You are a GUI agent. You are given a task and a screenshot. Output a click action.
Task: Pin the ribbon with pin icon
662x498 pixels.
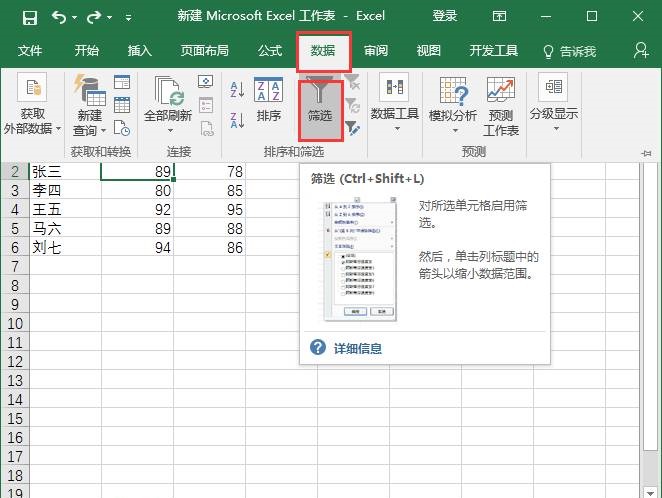(647, 153)
